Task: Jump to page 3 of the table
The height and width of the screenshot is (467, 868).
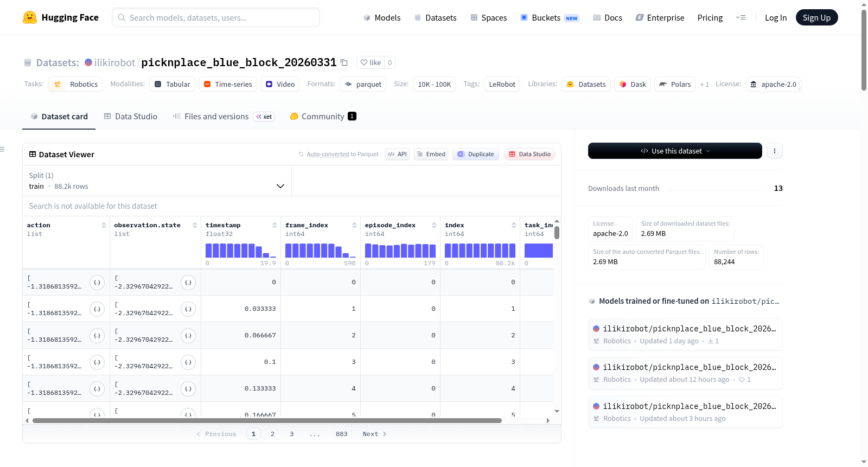Action: 291,434
